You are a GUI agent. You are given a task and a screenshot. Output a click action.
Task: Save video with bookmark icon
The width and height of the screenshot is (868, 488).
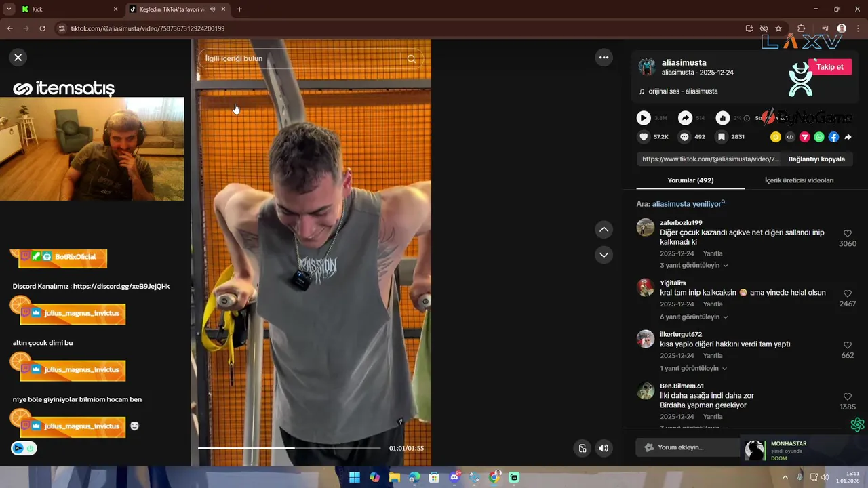click(722, 137)
